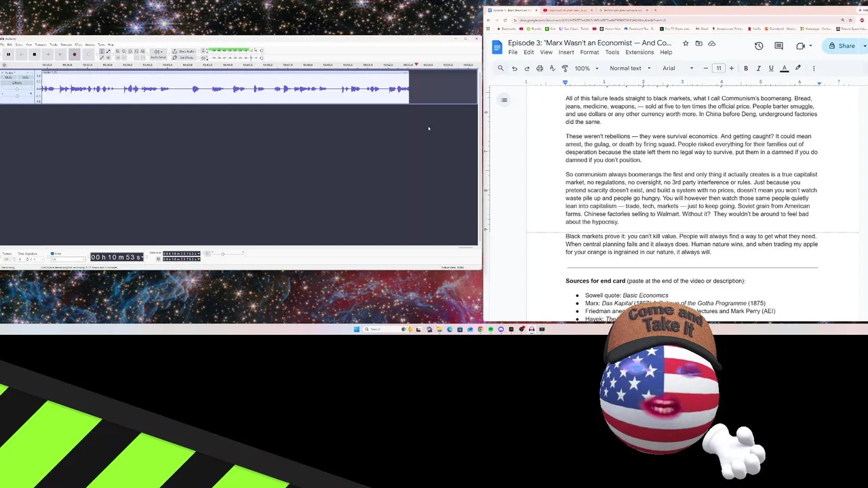The width and height of the screenshot is (868, 488).
Task: Open Effects for Audio 1 track
Action: 17,83
